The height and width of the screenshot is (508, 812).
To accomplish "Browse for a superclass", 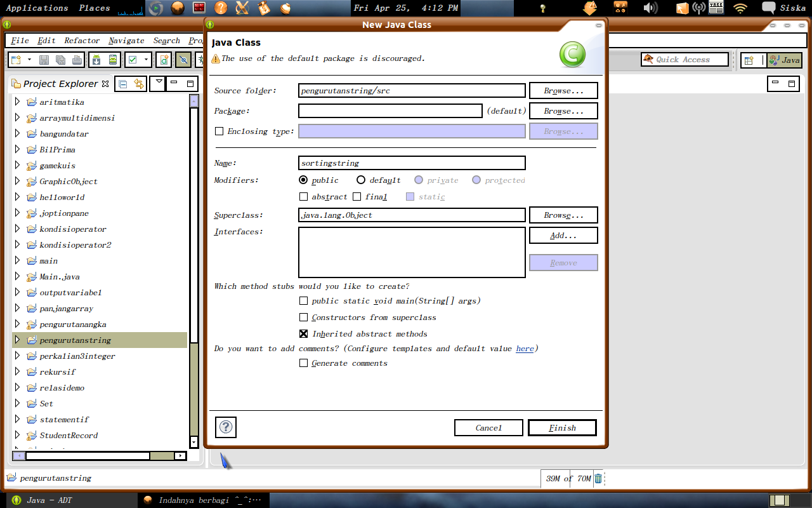I will tap(563, 215).
